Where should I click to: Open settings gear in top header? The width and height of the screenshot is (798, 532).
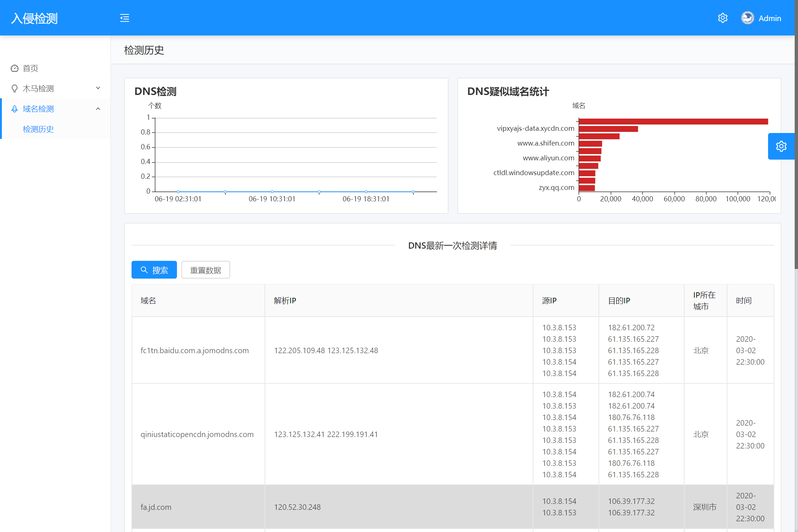click(723, 18)
